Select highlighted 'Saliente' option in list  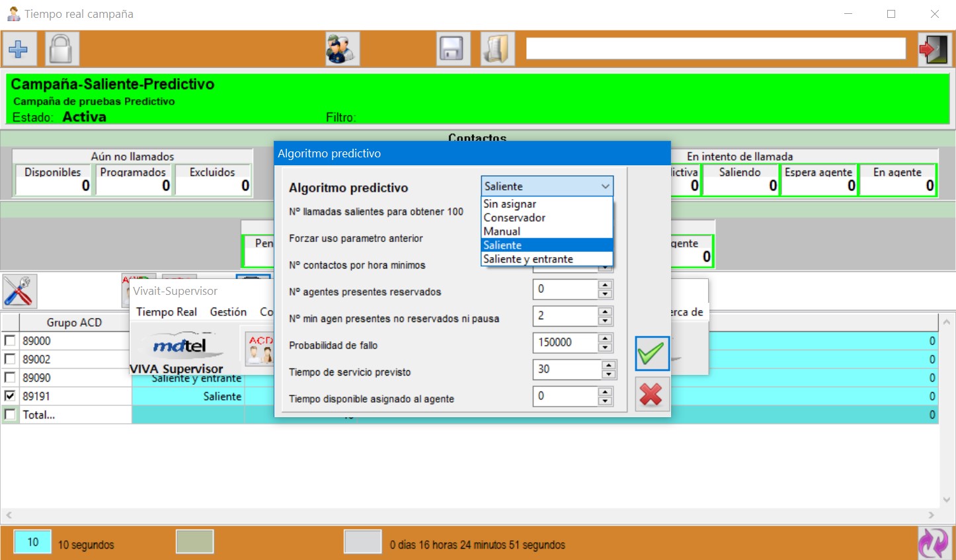547,245
